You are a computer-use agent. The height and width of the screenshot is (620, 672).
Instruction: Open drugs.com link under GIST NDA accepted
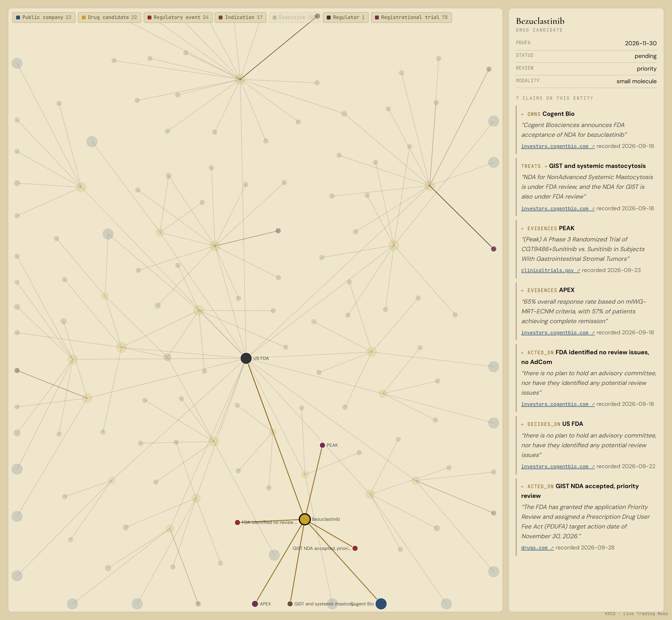pos(537,548)
